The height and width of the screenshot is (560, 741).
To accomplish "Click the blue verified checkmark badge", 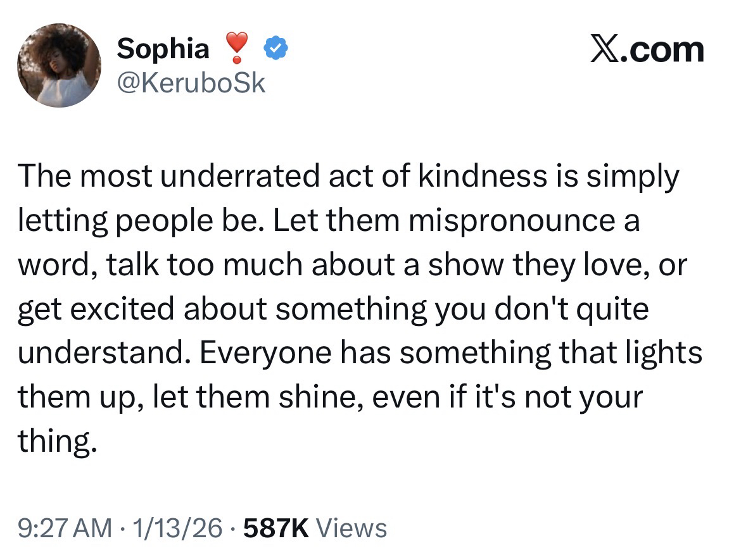I will coord(275,49).
